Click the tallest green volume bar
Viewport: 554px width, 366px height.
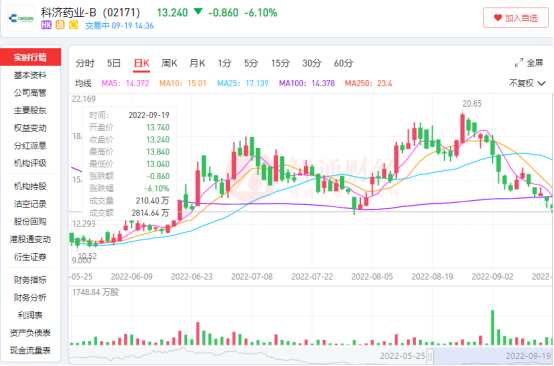tap(492, 327)
